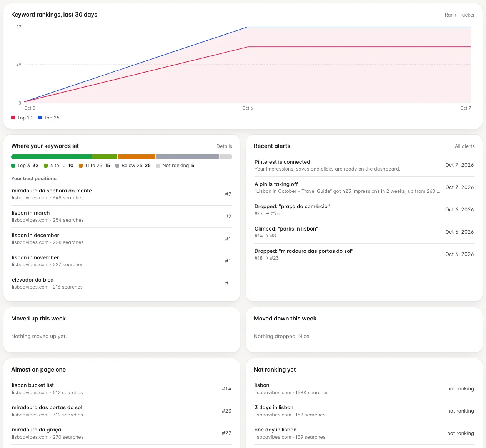Click the orange 11 to 25 bar segment
This screenshot has width=486, height=448.
136,157
